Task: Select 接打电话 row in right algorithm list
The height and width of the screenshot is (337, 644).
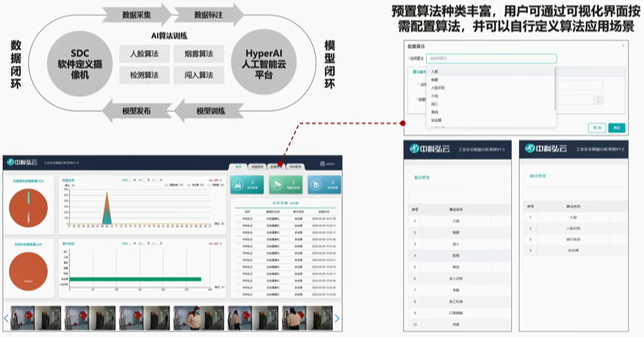Action: click(575, 239)
